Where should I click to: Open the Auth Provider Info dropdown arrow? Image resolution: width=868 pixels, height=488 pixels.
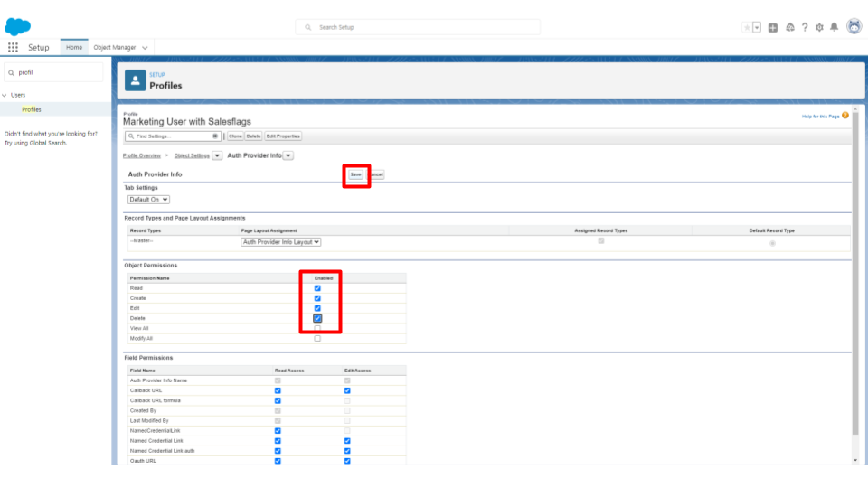tap(288, 156)
